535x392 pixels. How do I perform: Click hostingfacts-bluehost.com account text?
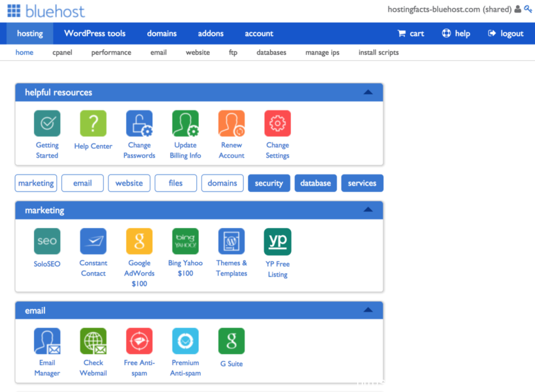[x=449, y=9]
